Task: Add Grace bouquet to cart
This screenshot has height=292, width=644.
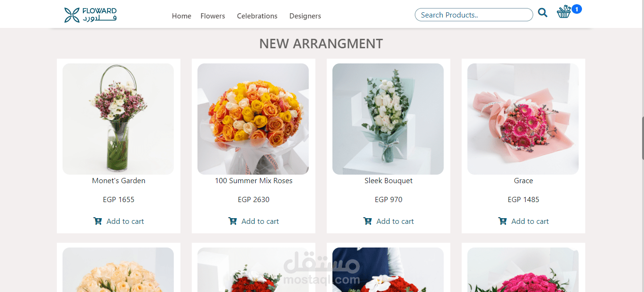Action: click(x=523, y=221)
